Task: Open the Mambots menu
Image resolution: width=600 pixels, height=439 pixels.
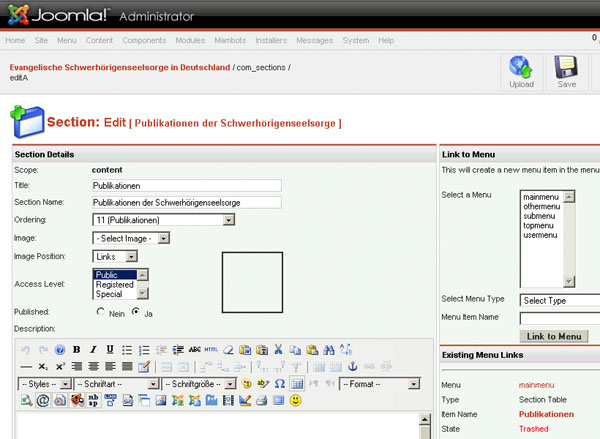Action: click(x=231, y=40)
